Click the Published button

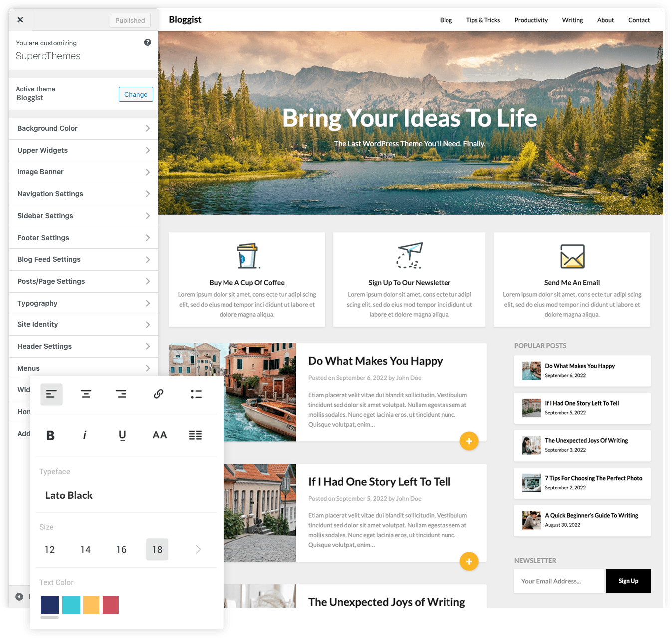point(130,20)
